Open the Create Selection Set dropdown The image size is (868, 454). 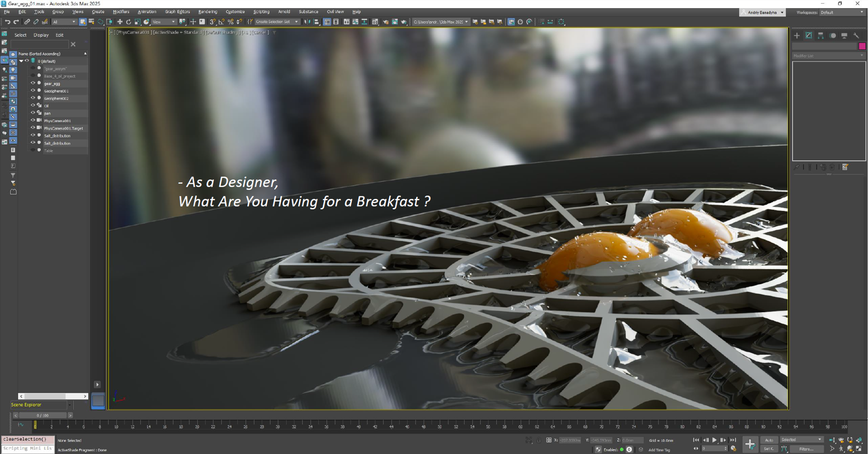(296, 22)
